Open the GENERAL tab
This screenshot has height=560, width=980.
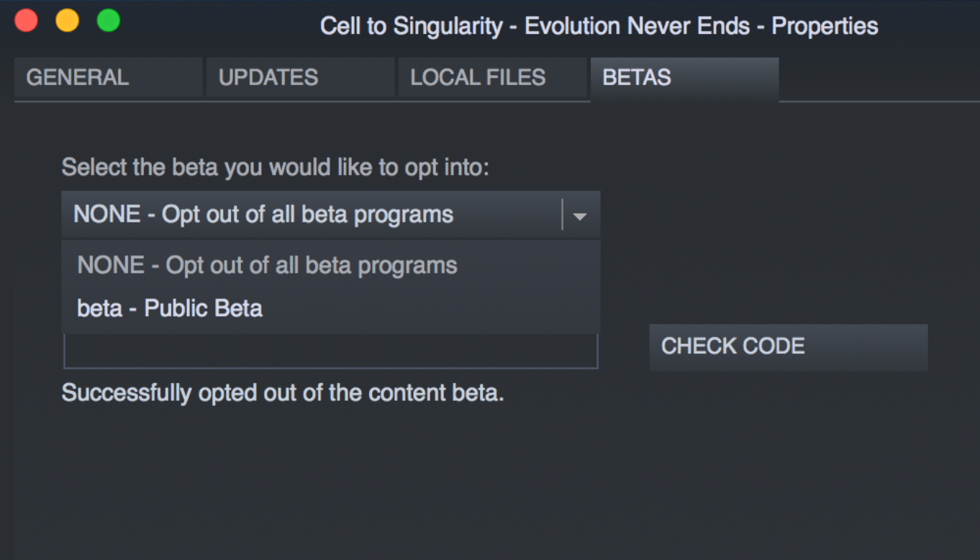(x=108, y=78)
